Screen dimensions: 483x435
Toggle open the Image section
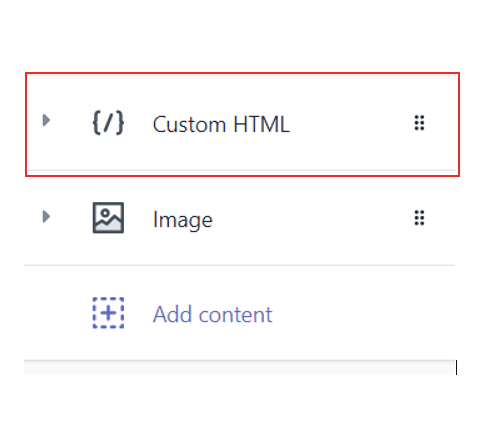click(x=46, y=217)
